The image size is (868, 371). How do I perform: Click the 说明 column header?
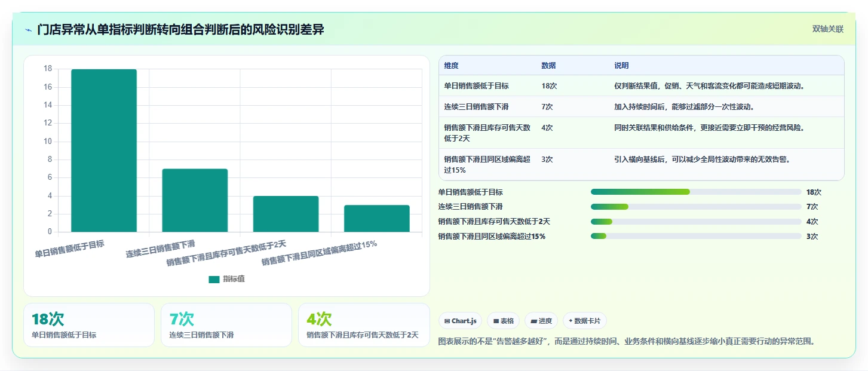click(621, 66)
